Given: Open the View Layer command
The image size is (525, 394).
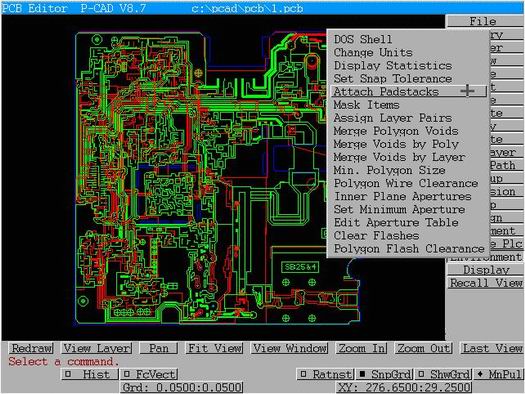Looking at the screenshot, I should click(97, 348).
